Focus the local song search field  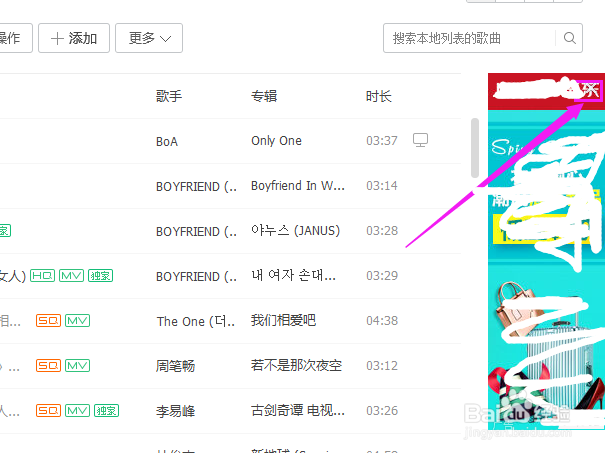click(x=469, y=38)
